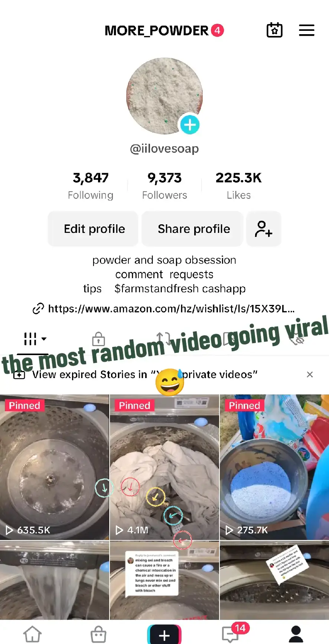Screen dimensions: 329x644
Task: Open the Shop bag icon
Action: [98, 634]
